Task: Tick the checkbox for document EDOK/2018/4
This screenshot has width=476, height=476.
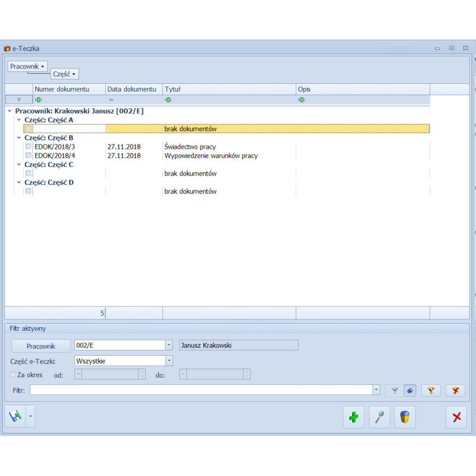Action: (28, 156)
